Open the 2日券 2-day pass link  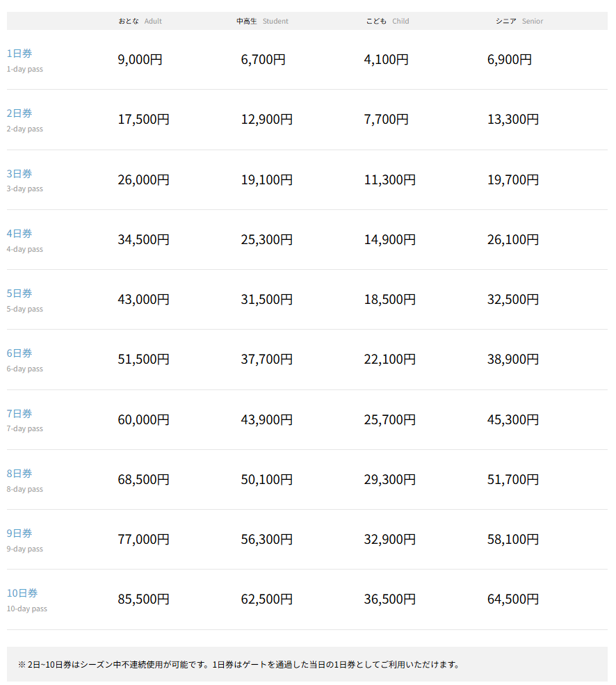19,113
